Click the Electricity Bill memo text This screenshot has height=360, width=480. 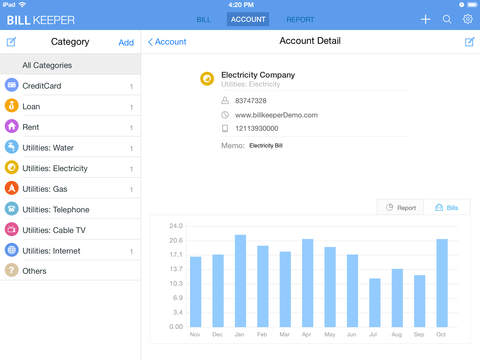point(266,145)
